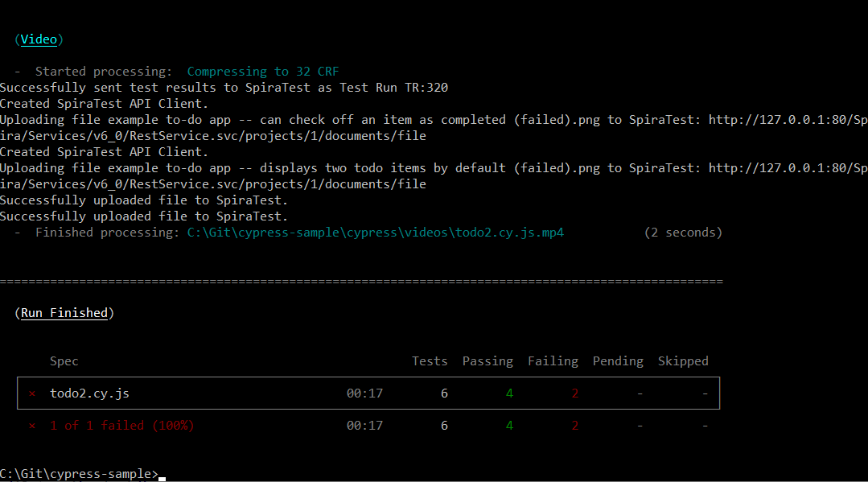The image size is (868, 482).
Task: Click the Failing column header
Action: [x=553, y=361]
